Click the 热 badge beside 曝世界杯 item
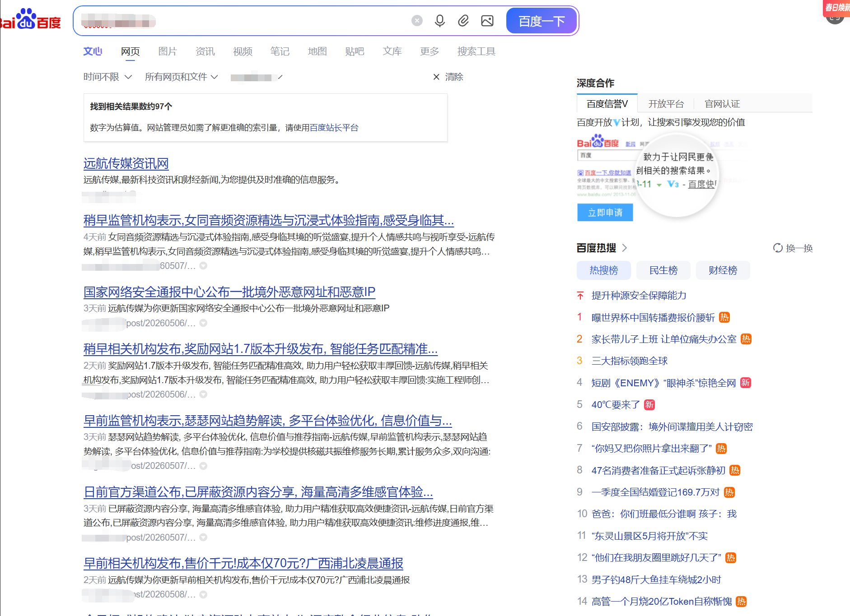Image resolution: width=850 pixels, height=616 pixels. [724, 318]
